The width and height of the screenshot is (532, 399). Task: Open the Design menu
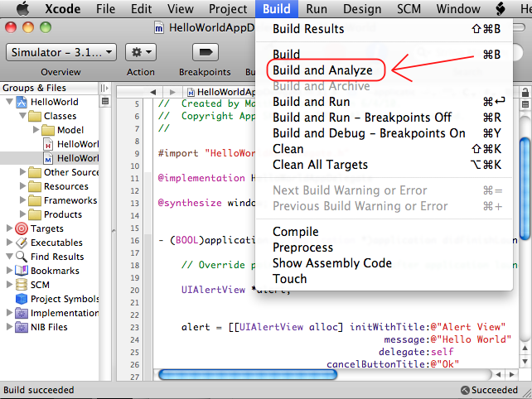coord(362,9)
